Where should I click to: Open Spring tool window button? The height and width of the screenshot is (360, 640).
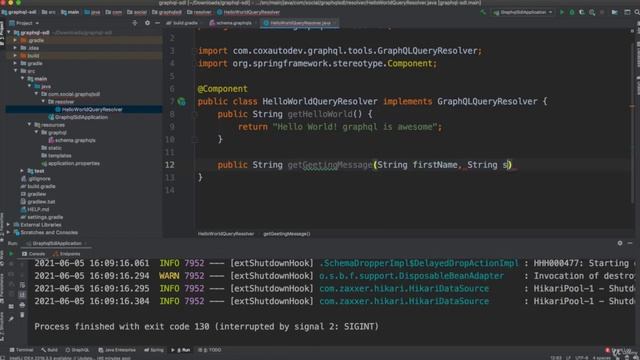pos(154,350)
